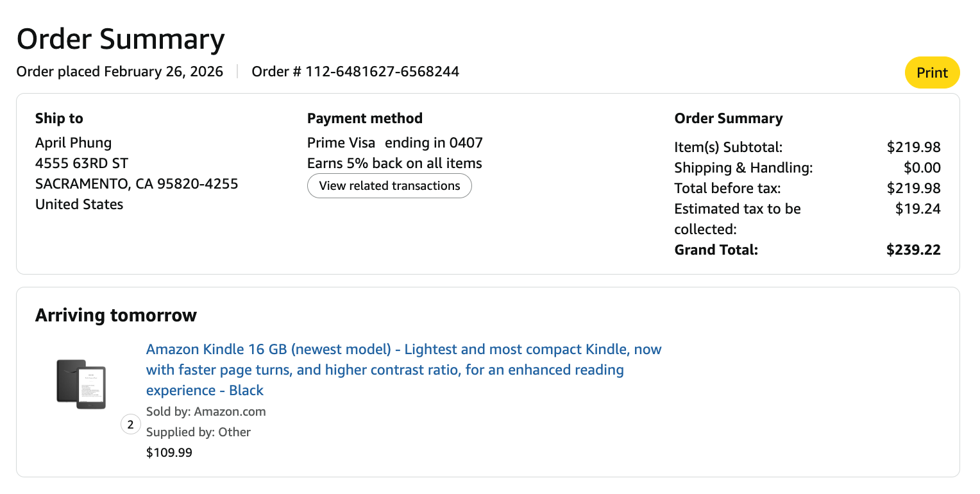
Task: Click the 4555 63RD ST address line
Action: 81,163
